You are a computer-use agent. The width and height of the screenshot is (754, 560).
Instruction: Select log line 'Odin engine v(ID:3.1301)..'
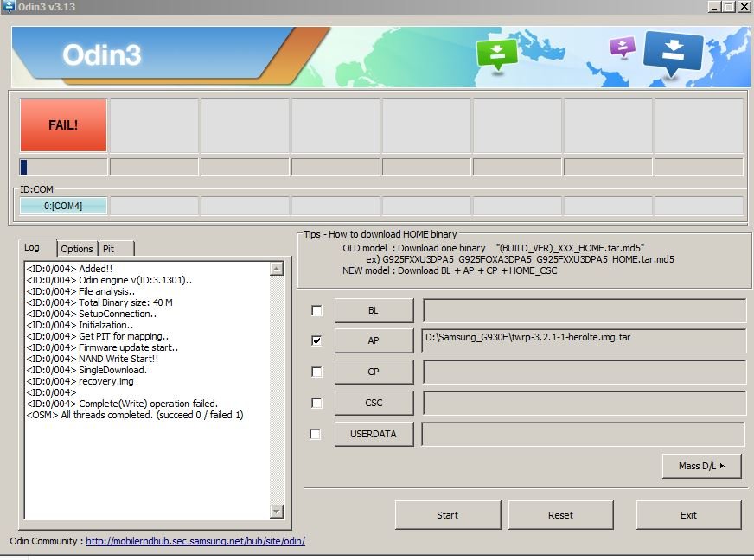click(109, 280)
